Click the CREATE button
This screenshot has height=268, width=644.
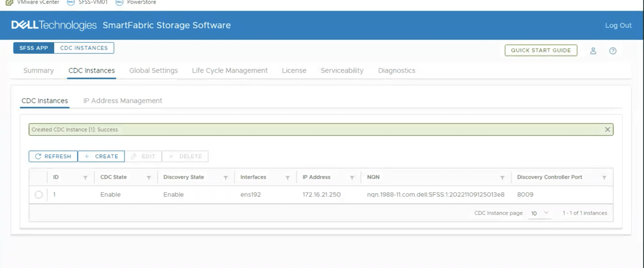[x=101, y=156]
